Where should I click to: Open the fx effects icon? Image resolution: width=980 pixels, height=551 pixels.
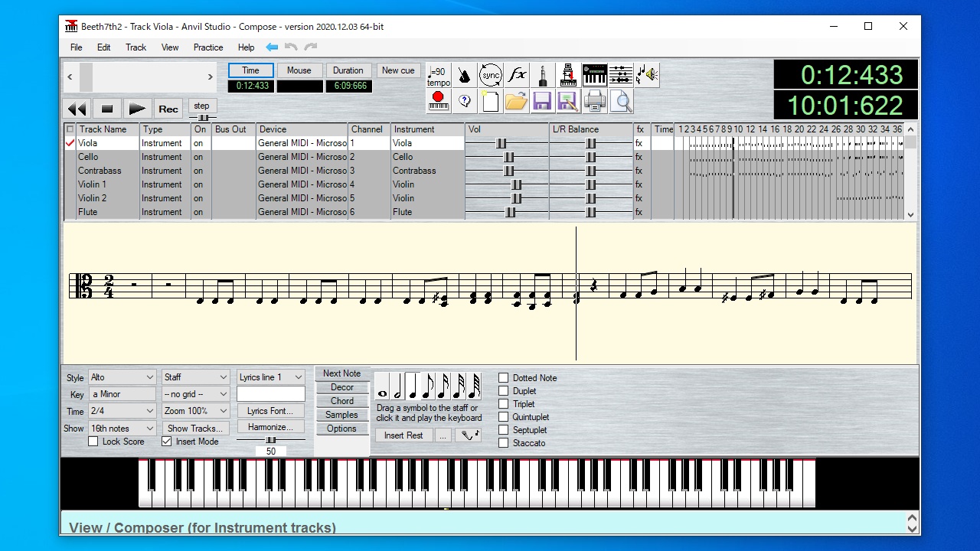(x=517, y=75)
